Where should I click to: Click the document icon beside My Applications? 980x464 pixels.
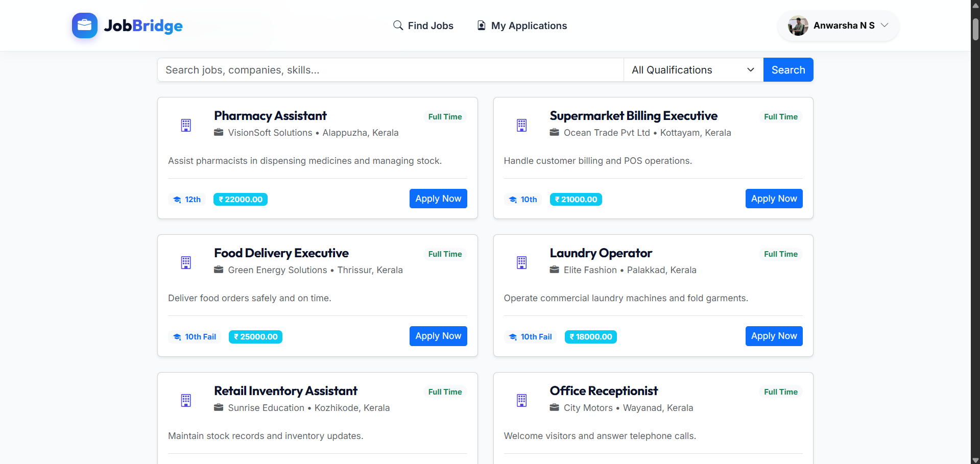(481, 26)
